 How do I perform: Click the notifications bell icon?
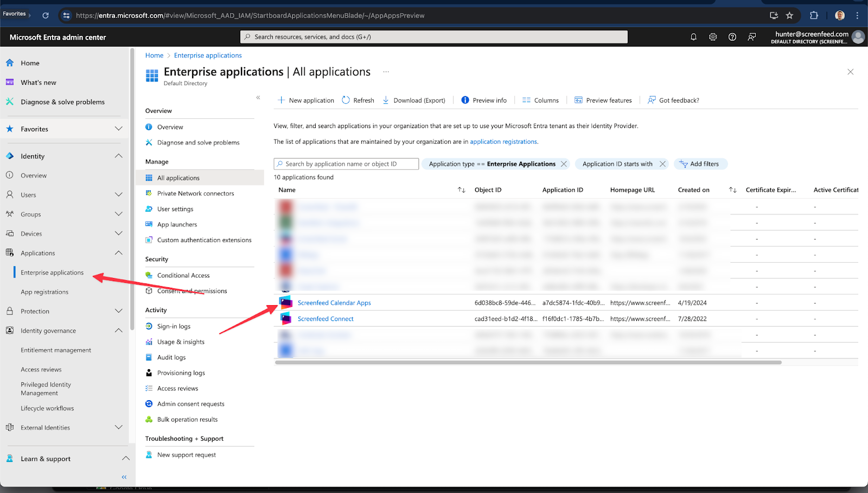(x=693, y=37)
